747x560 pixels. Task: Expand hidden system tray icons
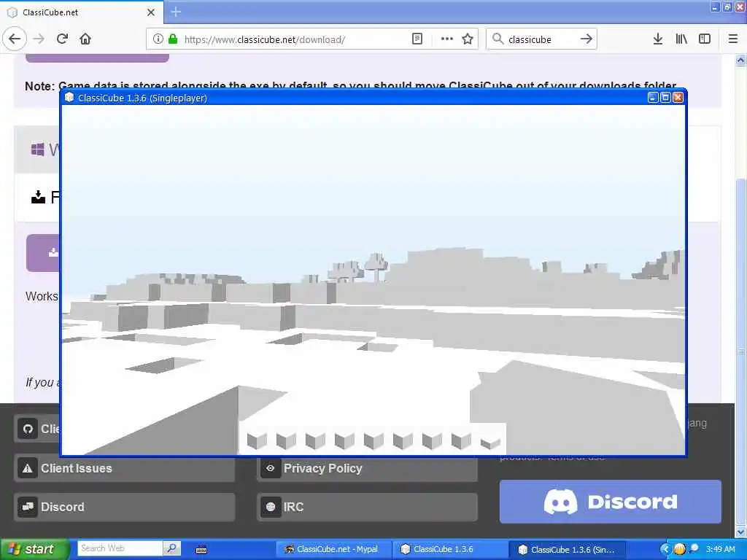tap(665, 549)
